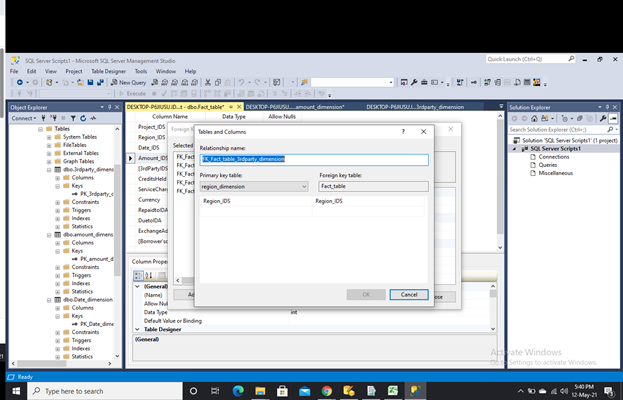Click the taskbar search box
Screen dimensions: 623x400
tap(105, 391)
